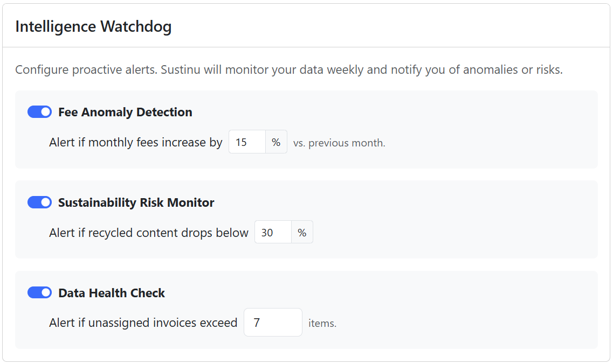Image resolution: width=613 pixels, height=364 pixels.
Task: Toggle the Data Health Check alert
Action: [x=38, y=292]
